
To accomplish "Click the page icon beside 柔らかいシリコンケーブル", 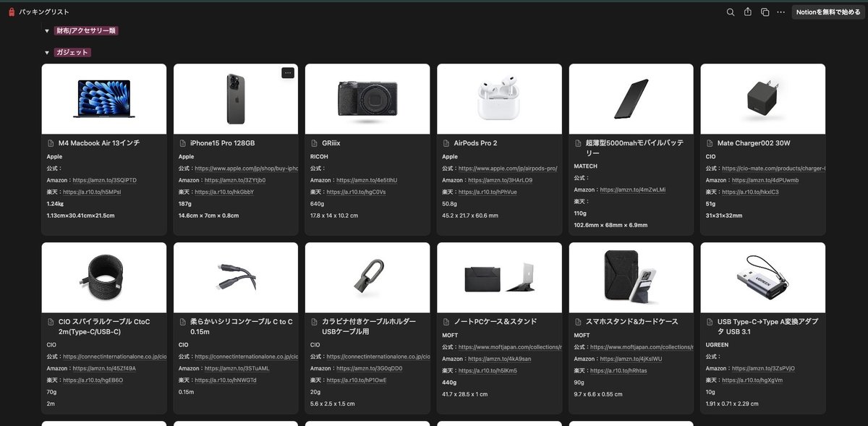I will pos(182,322).
